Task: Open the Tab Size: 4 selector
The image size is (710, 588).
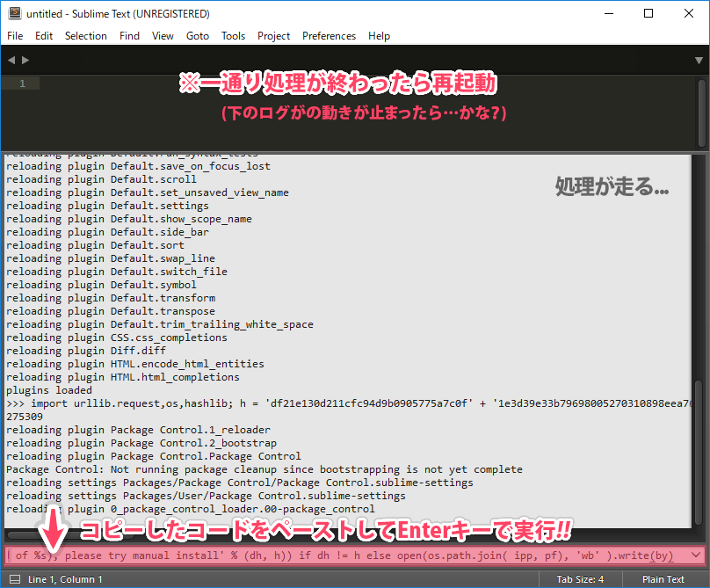Action: (x=580, y=579)
